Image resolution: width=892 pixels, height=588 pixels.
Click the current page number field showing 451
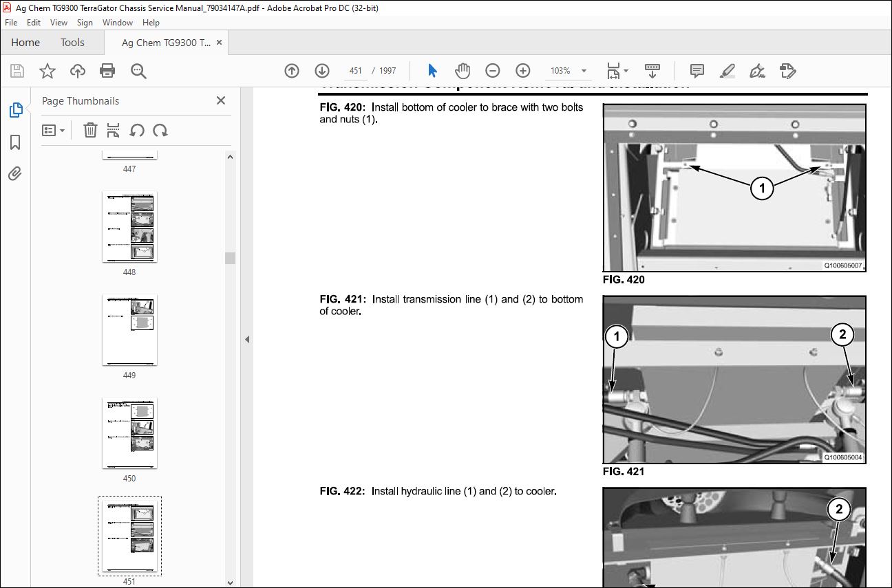[x=356, y=71]
